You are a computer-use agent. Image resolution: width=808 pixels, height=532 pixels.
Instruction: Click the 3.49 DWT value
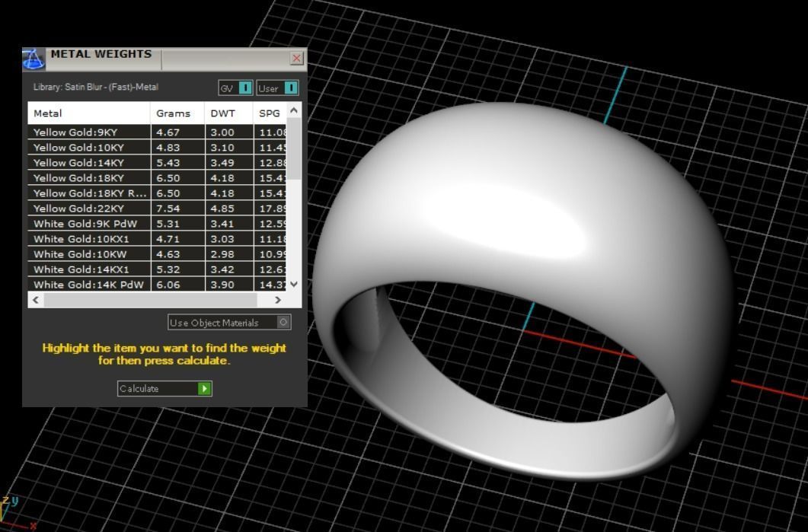(222, 163)
